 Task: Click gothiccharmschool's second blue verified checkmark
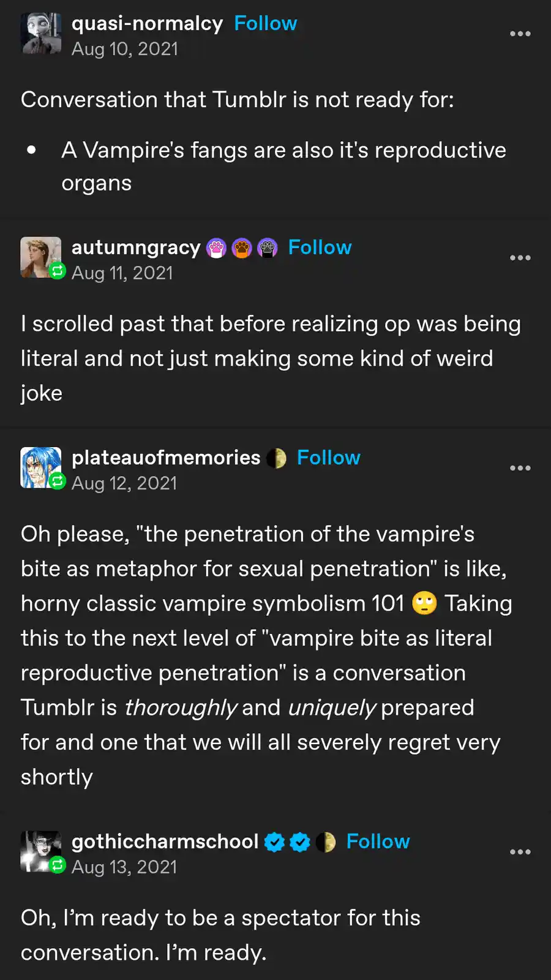tap(300, 842)
